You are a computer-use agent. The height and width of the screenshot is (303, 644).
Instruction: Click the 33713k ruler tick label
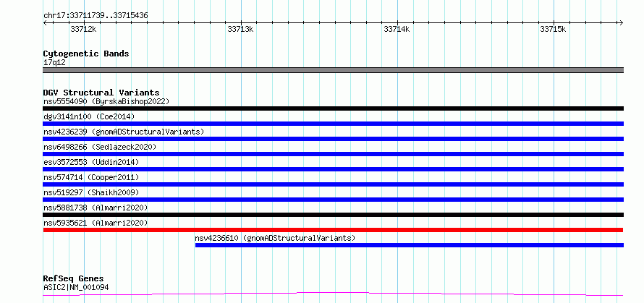click(x=240, y=29)
